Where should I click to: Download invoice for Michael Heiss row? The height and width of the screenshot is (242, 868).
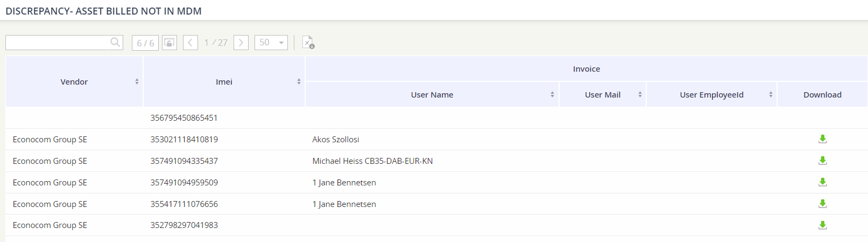click(x=822, y=161)
